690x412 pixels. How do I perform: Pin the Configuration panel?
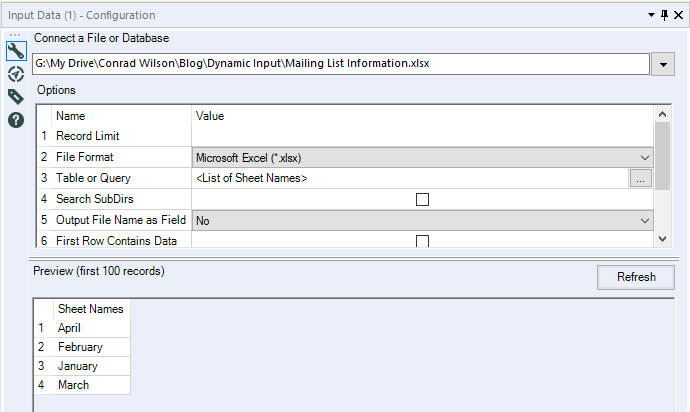point(662,16)
